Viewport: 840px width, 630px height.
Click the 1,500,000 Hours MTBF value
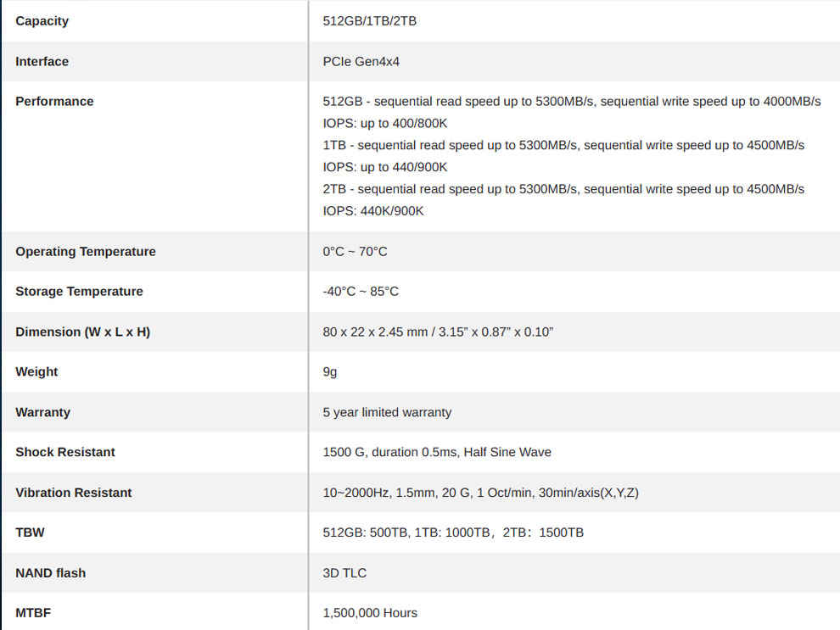coord(370,613)
